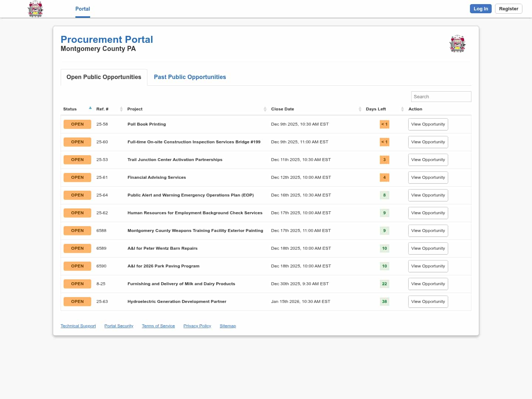The image size is (532, 399).
Task: Sort table by Status column arrow
Action: click(x=90, y=108)
